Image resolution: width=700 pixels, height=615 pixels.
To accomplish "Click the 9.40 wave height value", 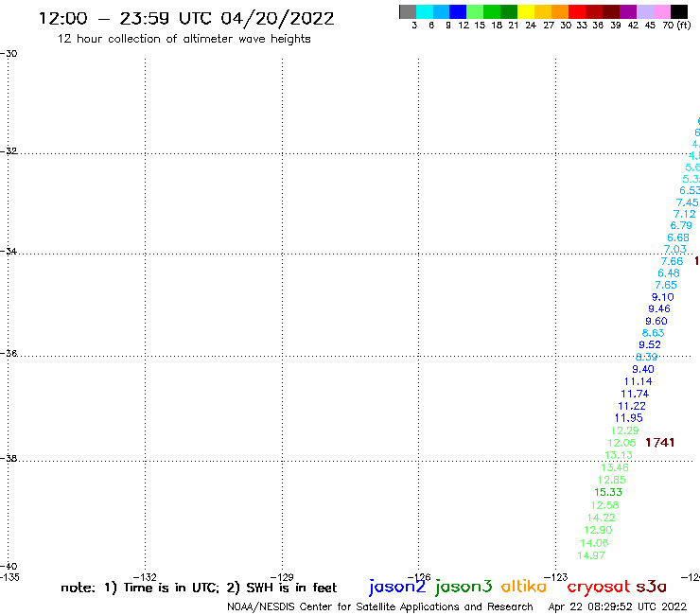I will (x=643, y=369).
